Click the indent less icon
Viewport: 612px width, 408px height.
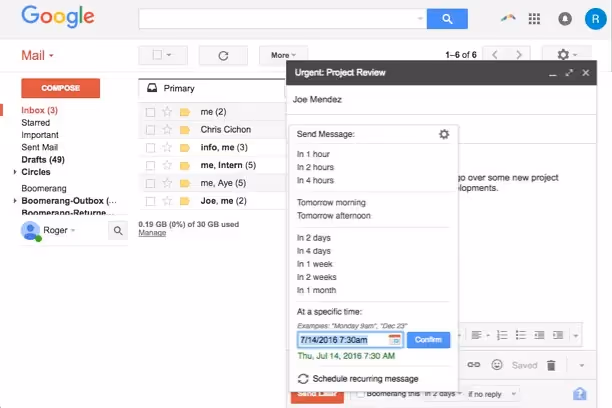click(539, 335)
